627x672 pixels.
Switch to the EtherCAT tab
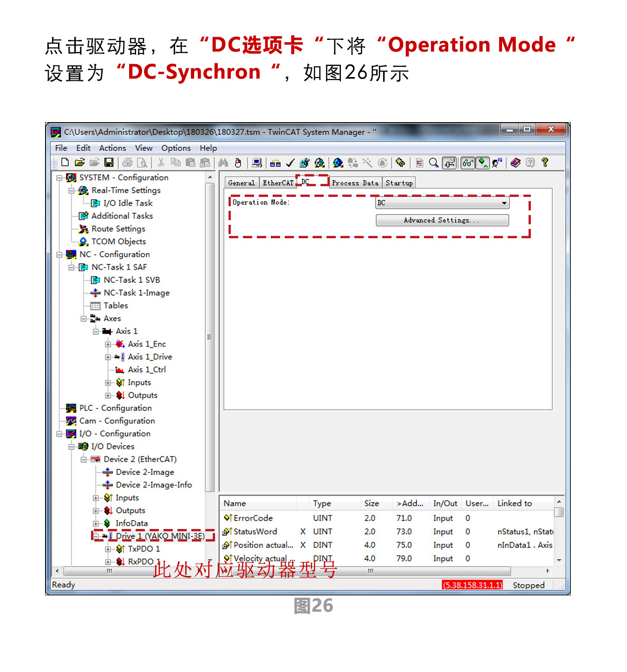click(x=278, y=183)
